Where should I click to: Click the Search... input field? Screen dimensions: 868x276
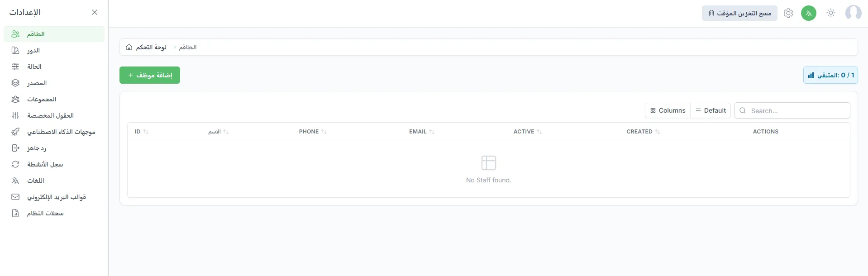click(792, 110)
